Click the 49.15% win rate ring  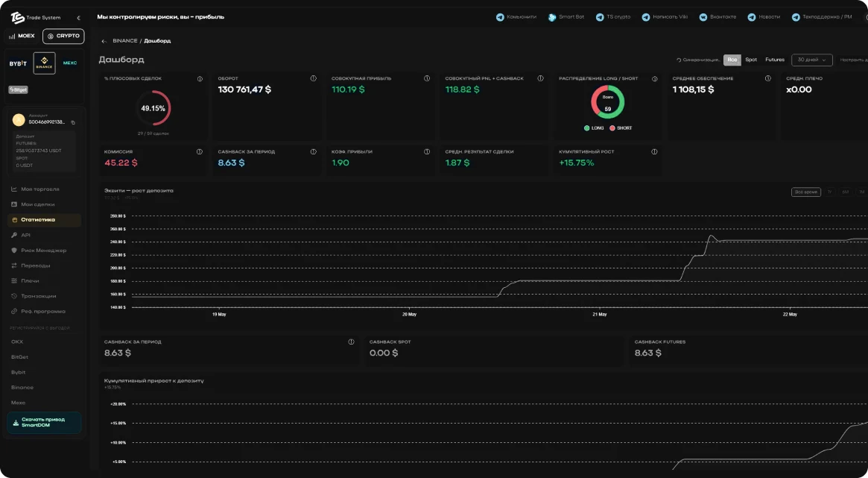[153, 108]
